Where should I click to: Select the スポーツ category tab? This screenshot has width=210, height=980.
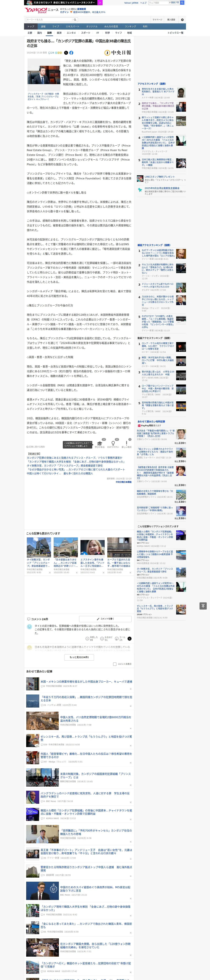(86, 33)
